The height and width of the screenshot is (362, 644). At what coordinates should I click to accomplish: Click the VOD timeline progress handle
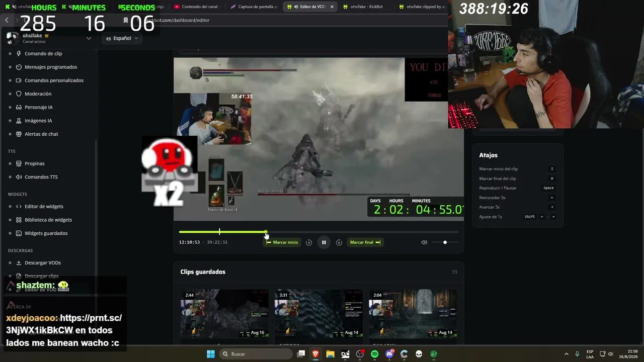(266, 232)
